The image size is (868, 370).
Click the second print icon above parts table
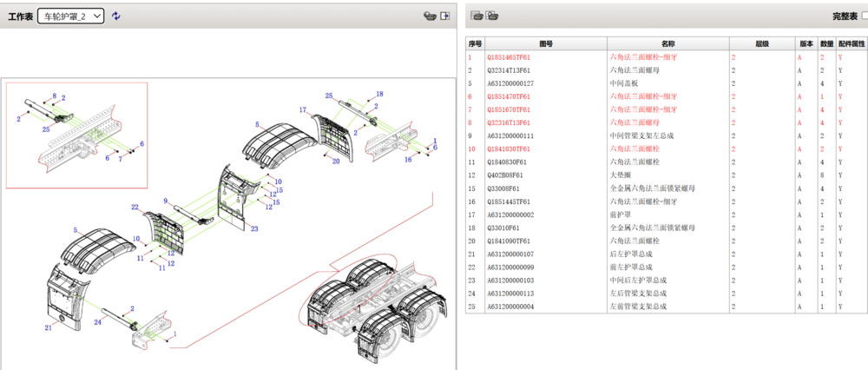click(491, 16)
